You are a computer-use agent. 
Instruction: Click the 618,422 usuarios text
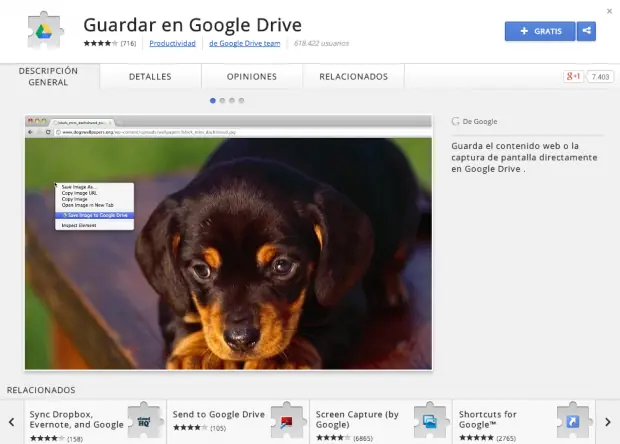point(321,43)
